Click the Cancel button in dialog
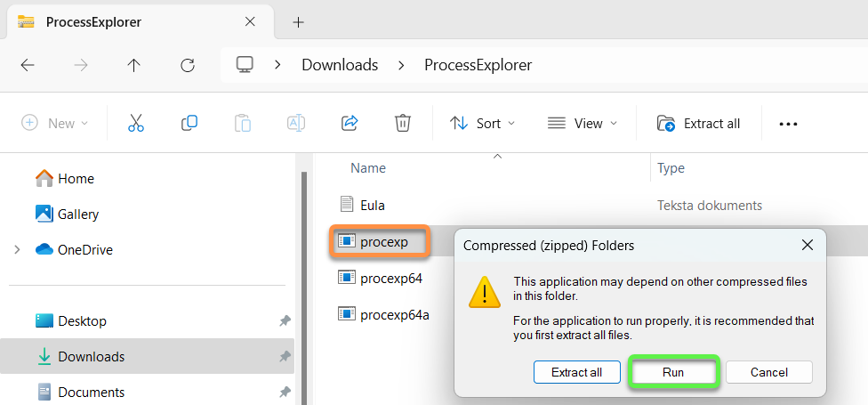The image size is (868, 405). tap(769, 372)
